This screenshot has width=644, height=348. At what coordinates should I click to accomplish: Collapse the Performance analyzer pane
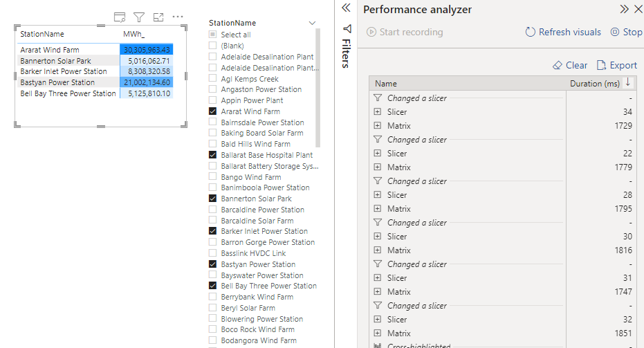click(x=624, y=9)
